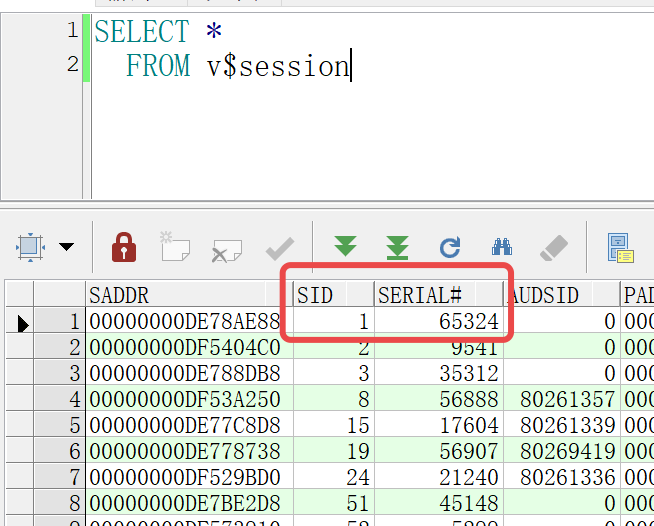The image size is (654, 526).
Task: Click the SADDR column header
Action: 186,295
